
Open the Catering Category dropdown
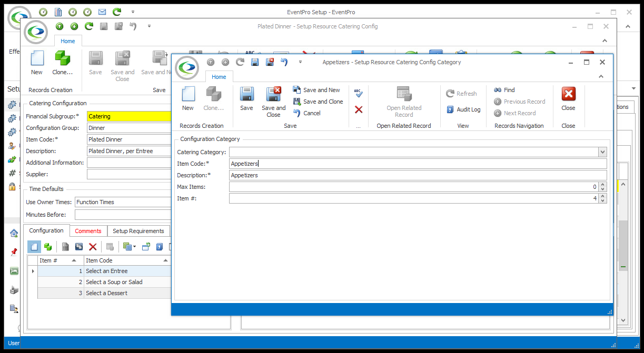602,152
